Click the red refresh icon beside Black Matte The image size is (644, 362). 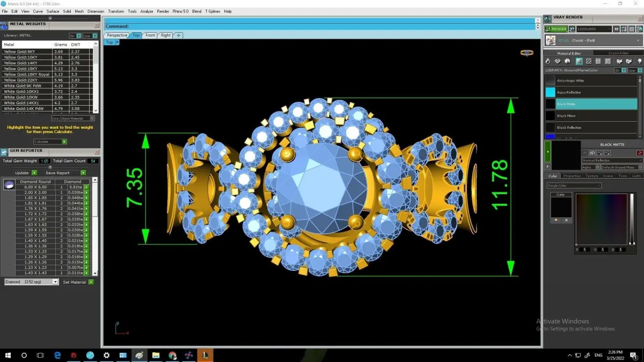click(640, 153)
